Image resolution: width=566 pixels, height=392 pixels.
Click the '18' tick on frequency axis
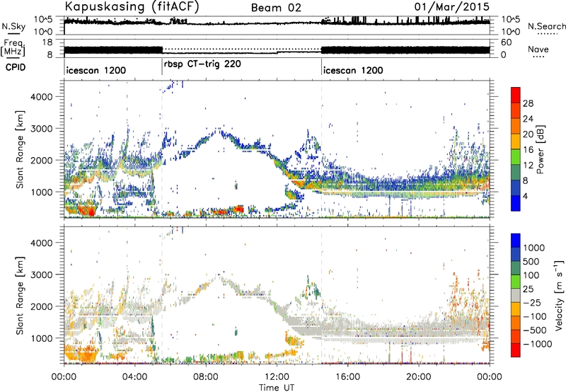click(47, 42)
